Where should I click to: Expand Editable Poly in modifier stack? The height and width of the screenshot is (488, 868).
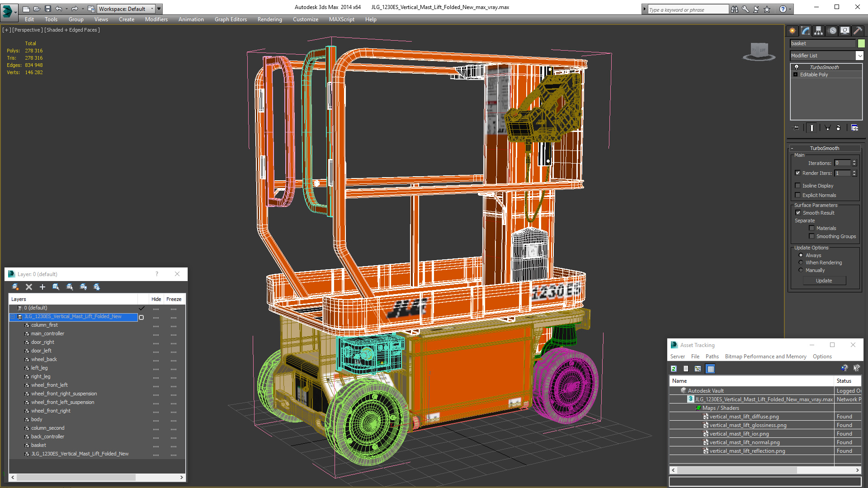796,75
